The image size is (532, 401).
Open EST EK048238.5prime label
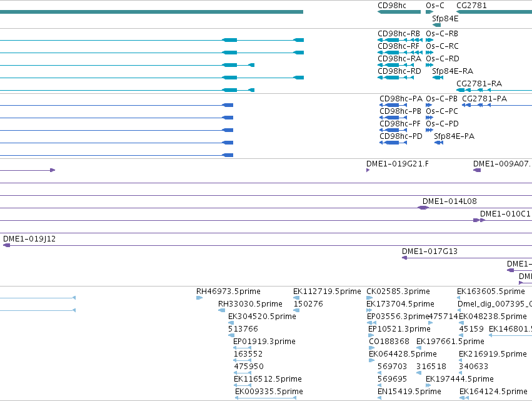493,317
